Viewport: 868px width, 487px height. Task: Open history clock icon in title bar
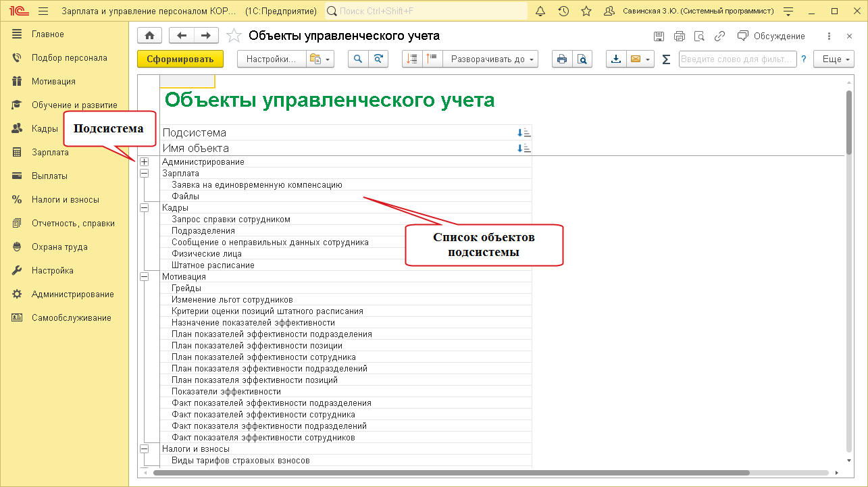pos(563,11)
